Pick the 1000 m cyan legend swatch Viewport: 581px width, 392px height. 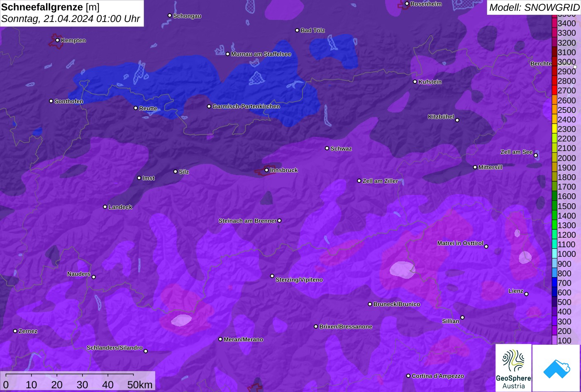coord(554,254)
